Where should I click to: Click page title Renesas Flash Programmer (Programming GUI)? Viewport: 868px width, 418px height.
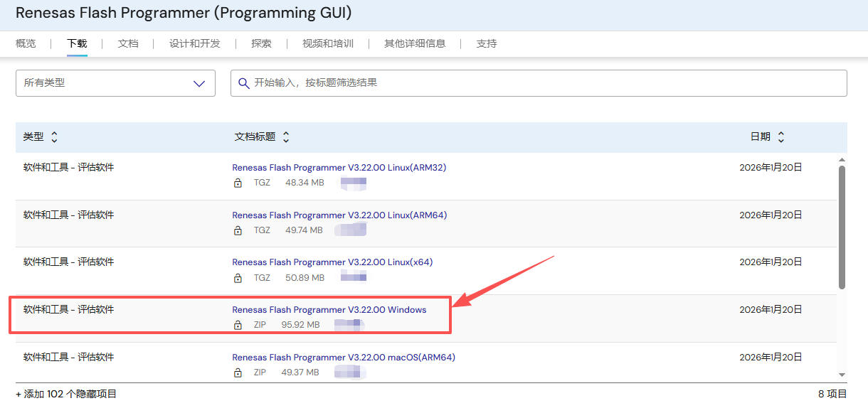(x=184, y=13)
